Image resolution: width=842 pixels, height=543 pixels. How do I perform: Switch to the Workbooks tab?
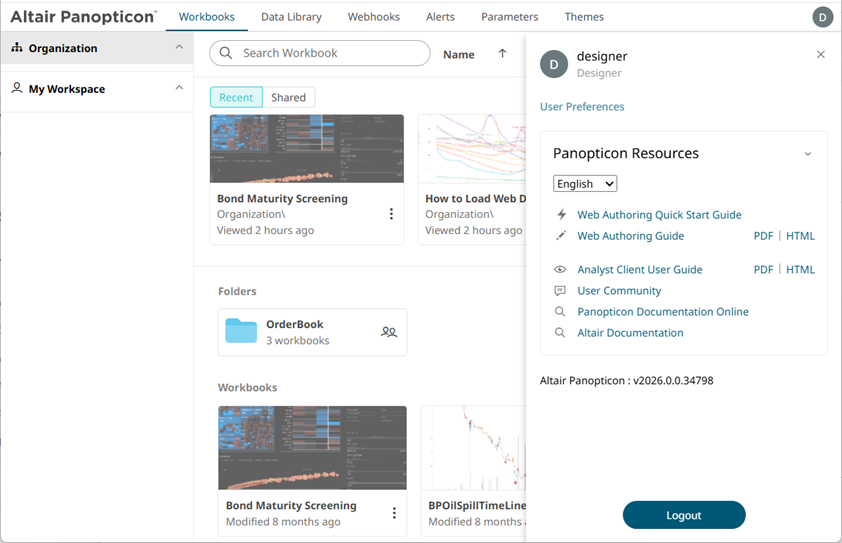click(207, 17)
